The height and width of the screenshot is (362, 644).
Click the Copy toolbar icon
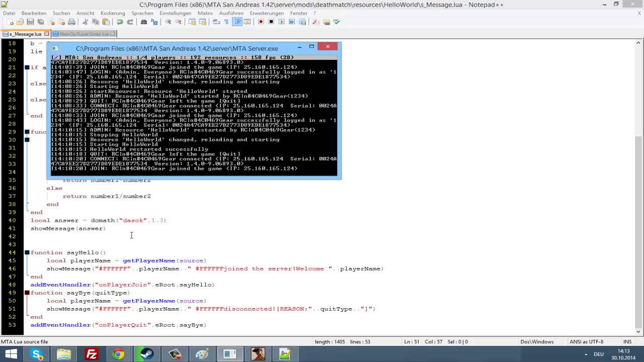tap(96, 22)
